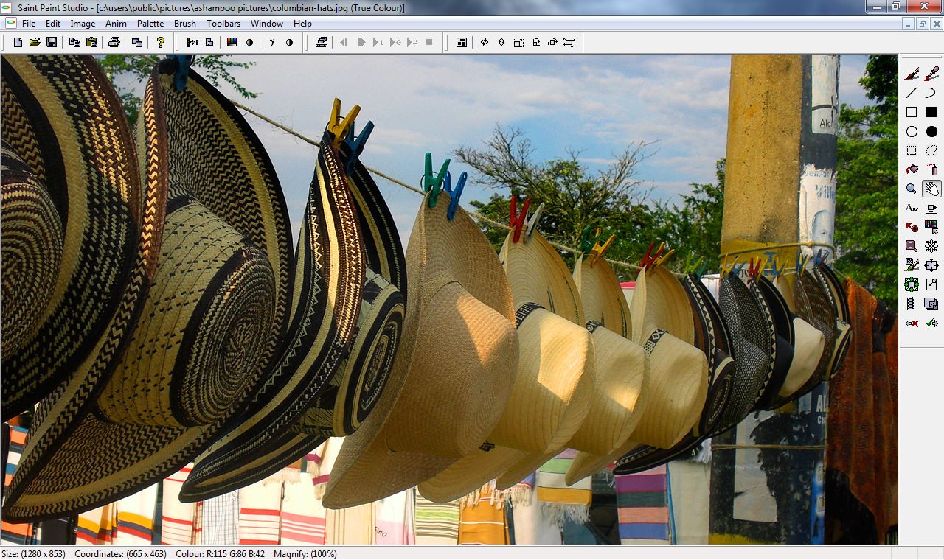The image size is (944, 560).
Task: Select the Zoom magnifier tool
Action: [912, 188]
